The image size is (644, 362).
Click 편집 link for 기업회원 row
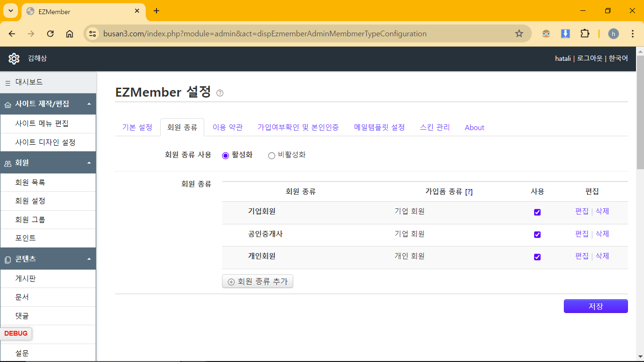click(582, 211)
